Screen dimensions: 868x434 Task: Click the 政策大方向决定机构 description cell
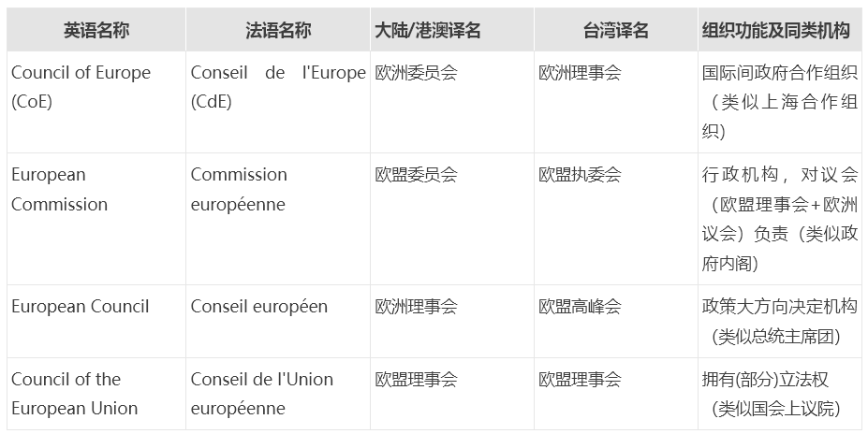[779, 321]
